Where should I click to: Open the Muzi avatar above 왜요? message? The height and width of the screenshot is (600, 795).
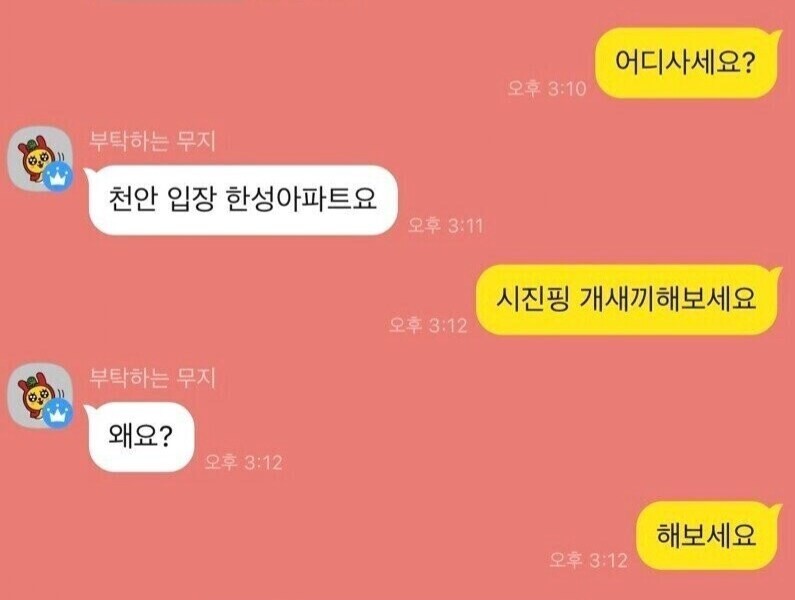point(40,395)
